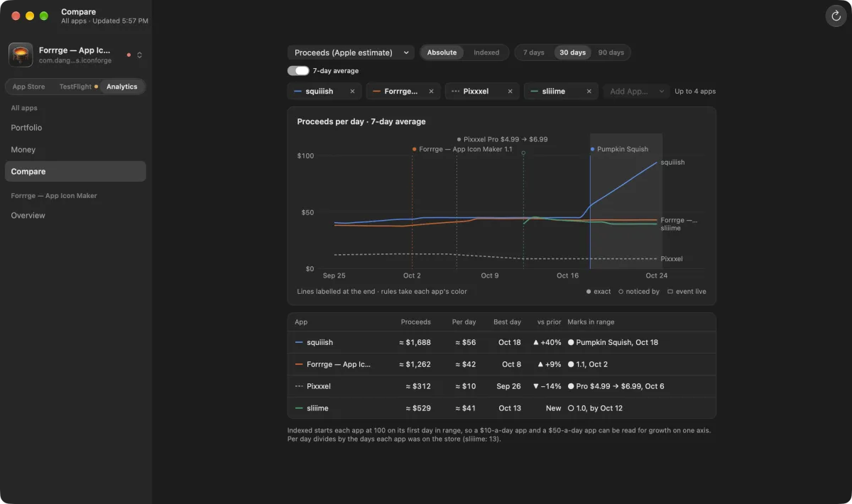Screen dimensions: 852x504
Task: Click the squiiish row in the table
Action: [501, 342]
